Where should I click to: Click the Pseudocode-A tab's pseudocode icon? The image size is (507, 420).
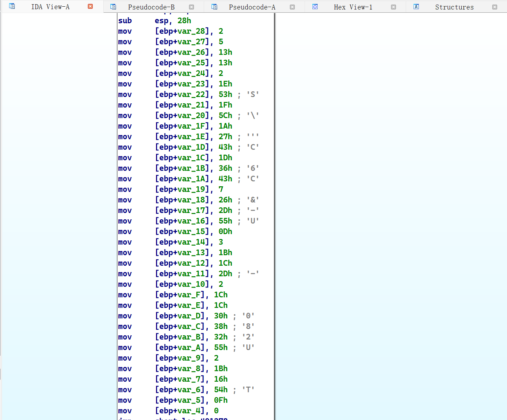click(x=214, y=6)
